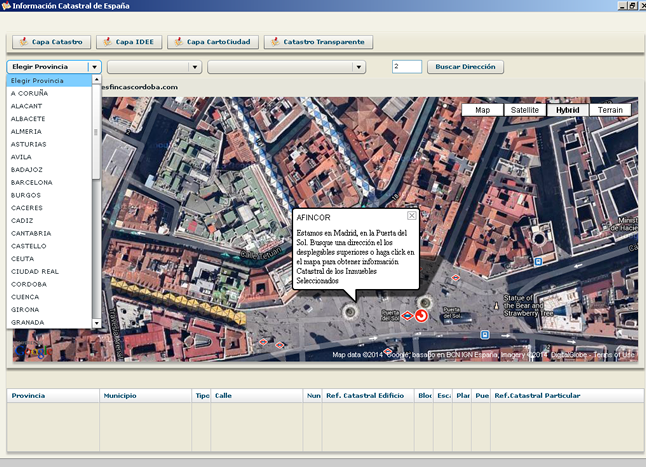
Task: Click the street number input field
Action: pos(407,67)
